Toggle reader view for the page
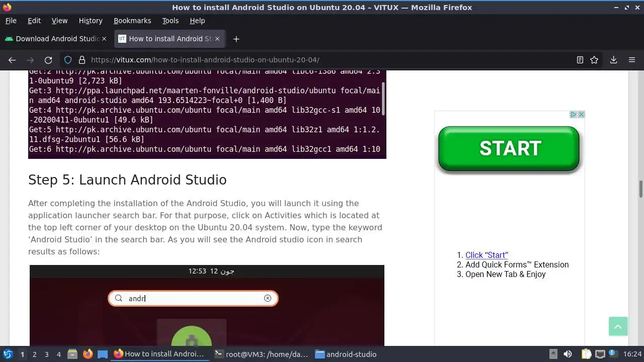644x362 pixels. click(x=580, y=60)
